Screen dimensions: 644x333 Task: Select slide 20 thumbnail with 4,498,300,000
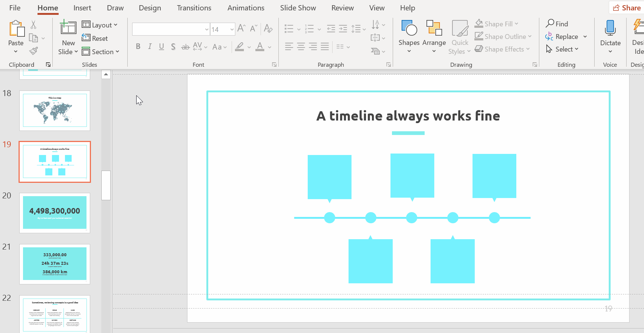click(55, 212)
